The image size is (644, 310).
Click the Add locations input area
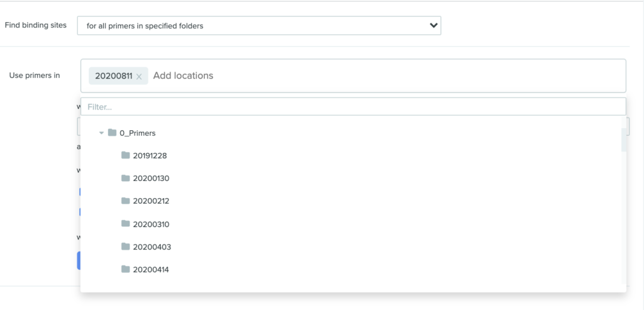click(386, 75)
